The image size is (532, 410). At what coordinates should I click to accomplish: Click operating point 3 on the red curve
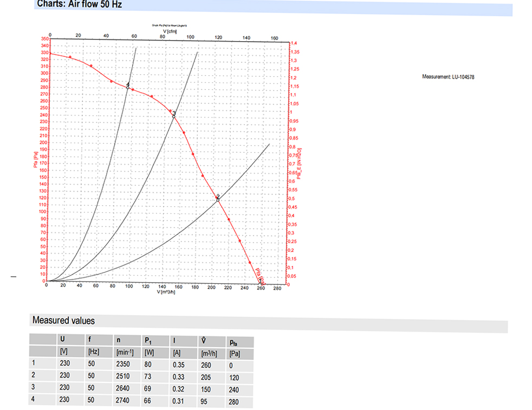[174, 116]
